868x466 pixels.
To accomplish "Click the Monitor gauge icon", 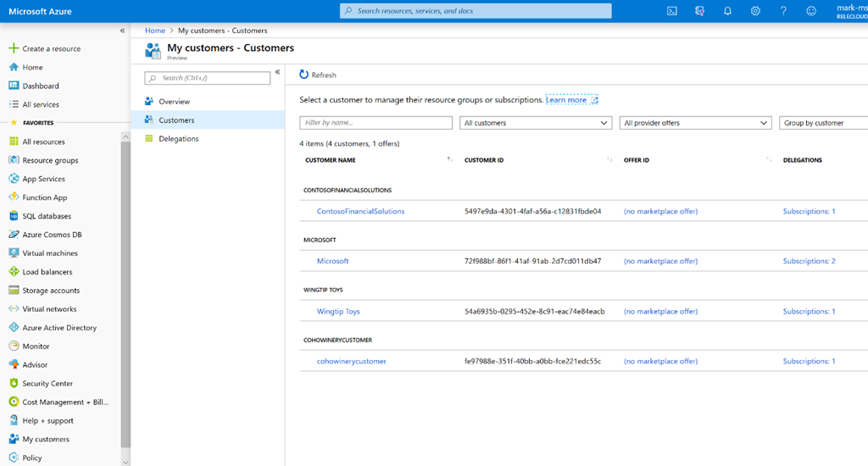I will pyautogui.click(x=14, y=346).
